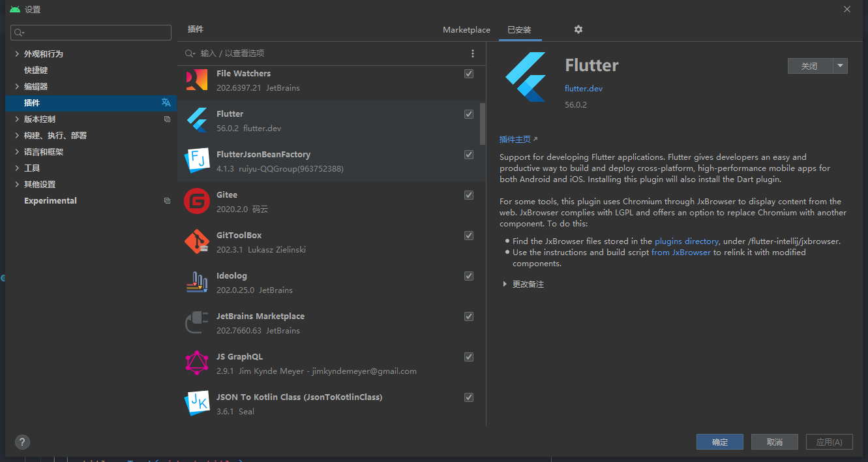The height and width of the screenshot is (462, 868).
Task: Open the help question mark icon
Action: [x=22, y=442]
